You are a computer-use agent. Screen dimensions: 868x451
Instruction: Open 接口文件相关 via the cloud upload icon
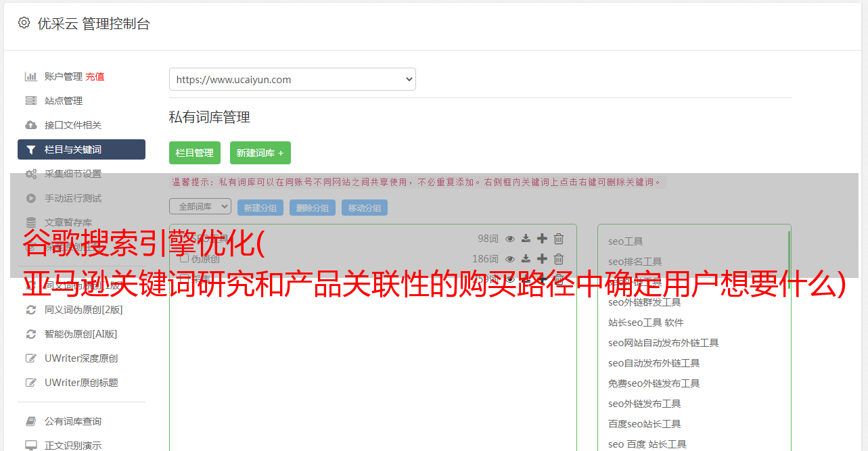[x=30, y=125]
